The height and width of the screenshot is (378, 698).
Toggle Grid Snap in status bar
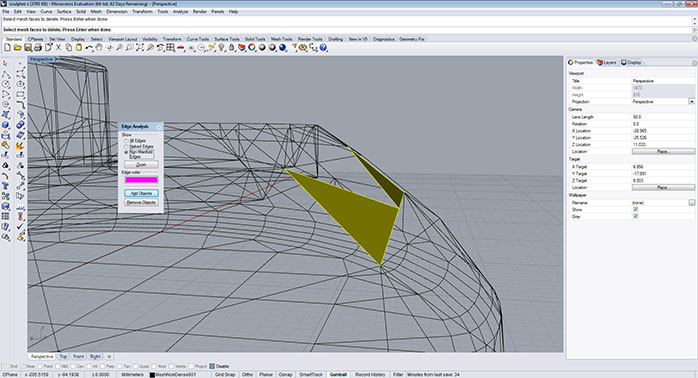225,374
